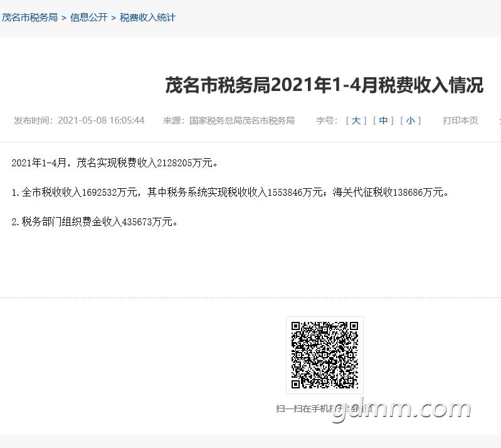Screen dimensions: 501x448
Task: Click the paragraph about 费金收入435673万元
Action: [x=95, y=221]
